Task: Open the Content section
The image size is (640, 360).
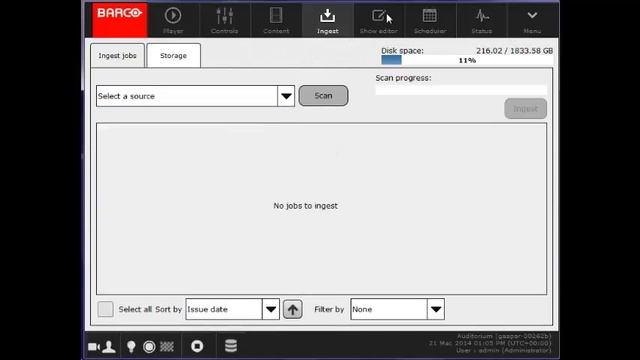Action: [276, 20]
